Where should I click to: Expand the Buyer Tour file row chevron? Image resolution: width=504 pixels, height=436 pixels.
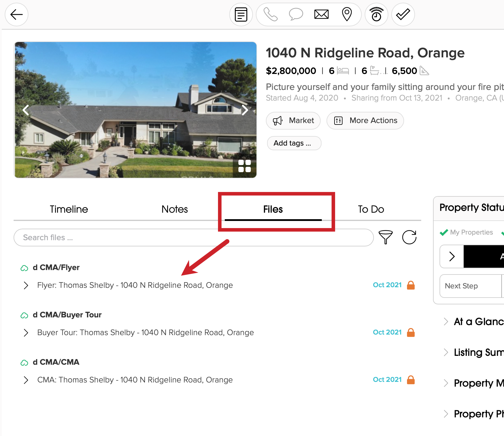(25, 332)
